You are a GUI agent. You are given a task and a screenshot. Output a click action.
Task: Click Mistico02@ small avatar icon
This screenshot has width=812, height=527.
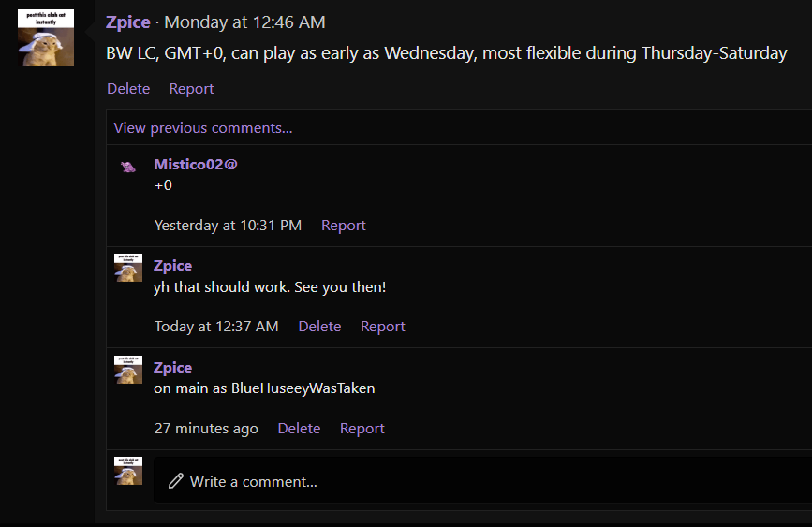[x=128, y=168]
